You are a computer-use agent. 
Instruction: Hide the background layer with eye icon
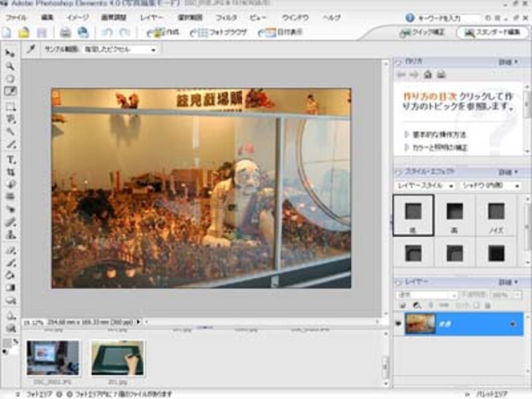point(398,324)
